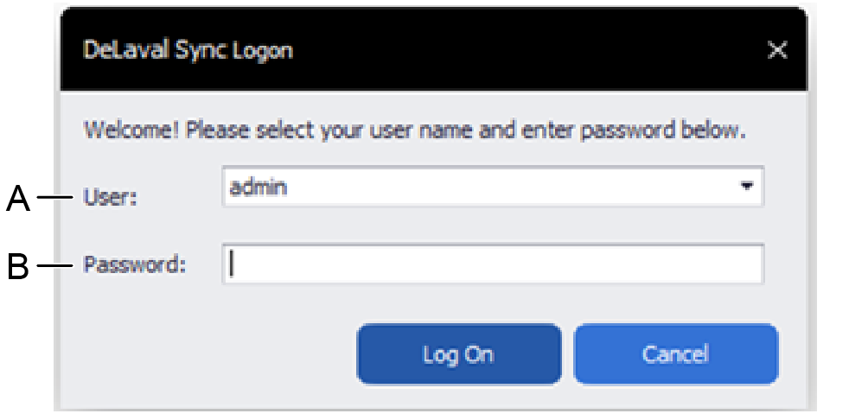This screenshot has height=420, width=868.
Task: Focus the Password input field
Action: point(493,264)
